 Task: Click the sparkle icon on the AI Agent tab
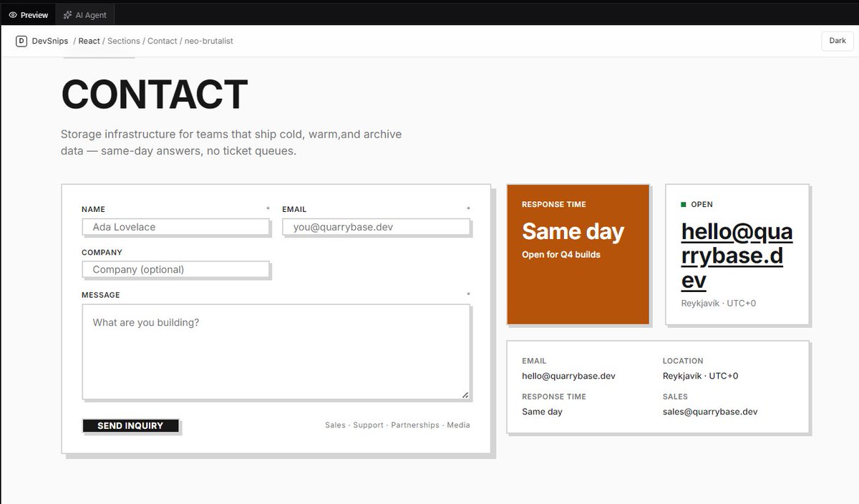point(67,15)
